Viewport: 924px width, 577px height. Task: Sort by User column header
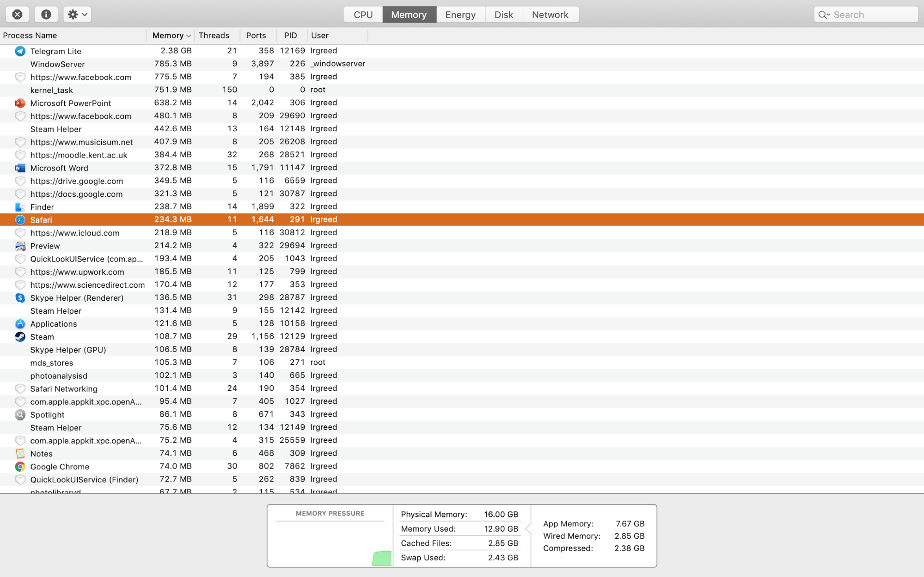point(337,36)
